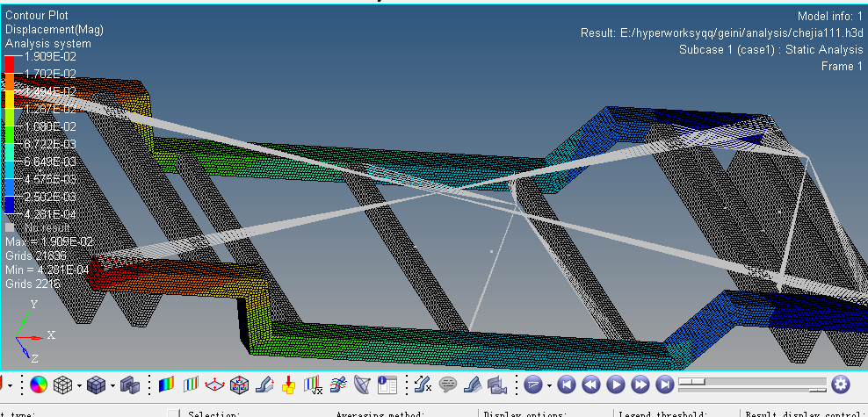Click the Model info: 1 note

coord(830,17)
